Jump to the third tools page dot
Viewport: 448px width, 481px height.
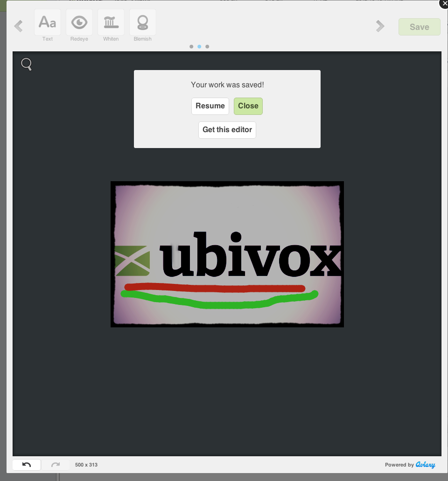pyautogui.click(x=207, y=47)
